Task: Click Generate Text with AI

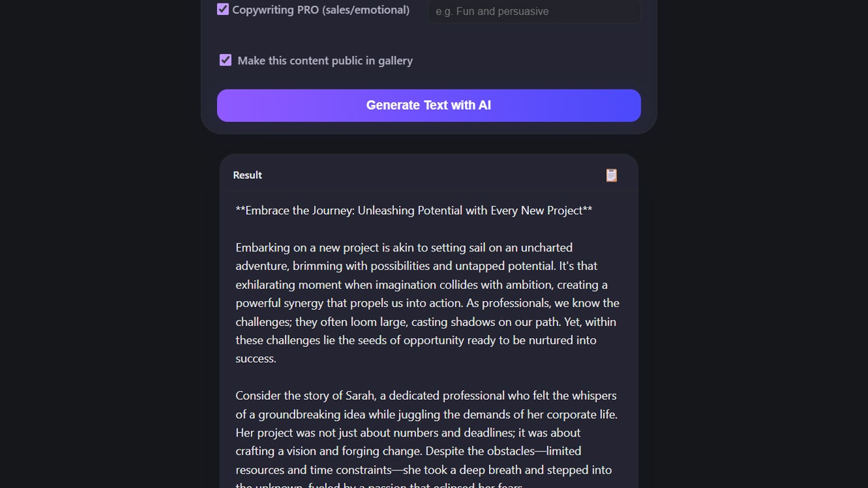Action: click(428, 105)
